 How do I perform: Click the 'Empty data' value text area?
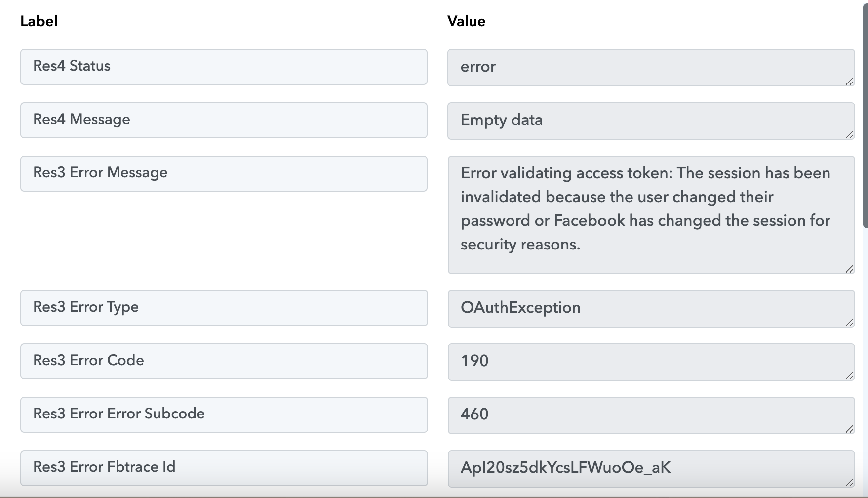[651, 121]
